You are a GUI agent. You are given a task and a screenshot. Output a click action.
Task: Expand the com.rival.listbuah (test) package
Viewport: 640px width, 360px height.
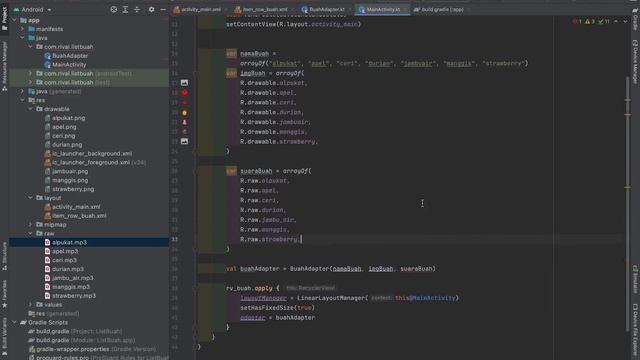point(31,82)
